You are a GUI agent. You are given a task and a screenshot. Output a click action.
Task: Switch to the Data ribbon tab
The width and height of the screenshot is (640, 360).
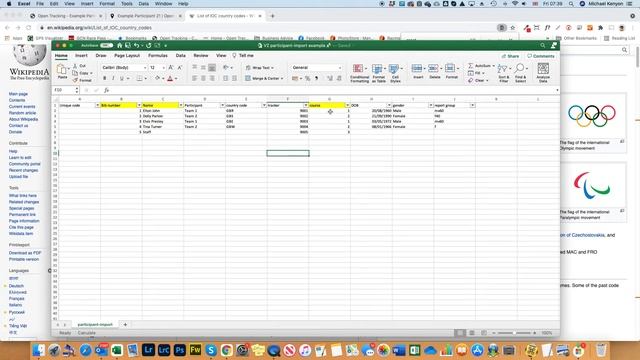(x=180, y=56)
